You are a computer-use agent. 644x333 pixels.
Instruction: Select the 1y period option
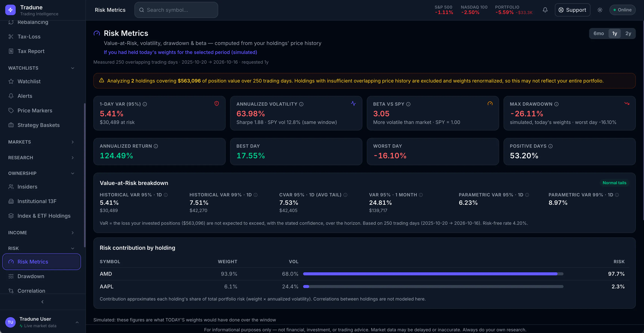614,33
